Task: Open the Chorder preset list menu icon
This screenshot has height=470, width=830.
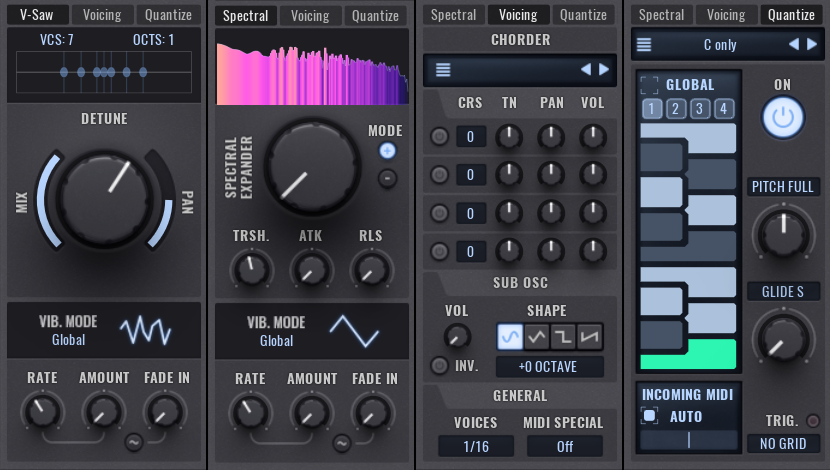Action: [443, 70]
